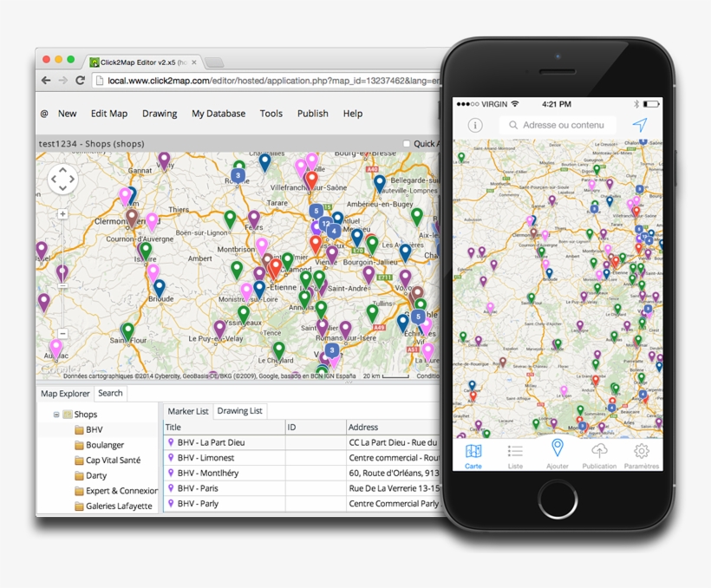Tap the phone home button
Viewport: 711px width, 588px height.
558,500
